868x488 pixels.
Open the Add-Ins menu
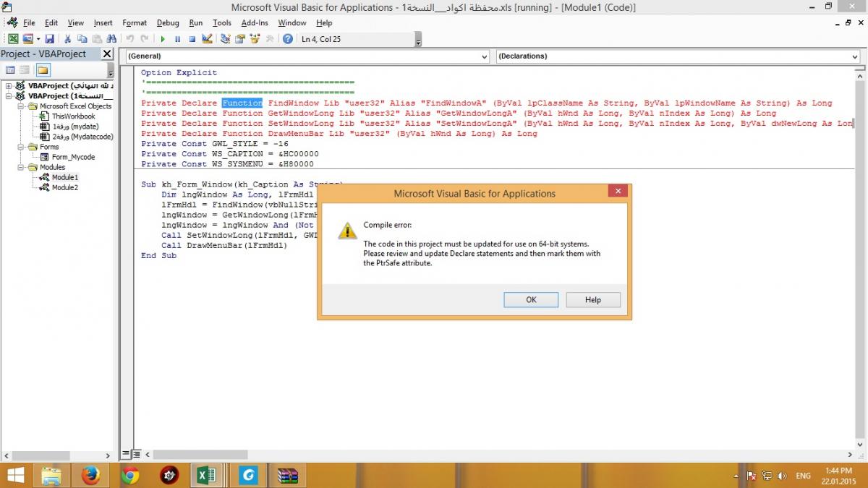click(x=255, y=23)
